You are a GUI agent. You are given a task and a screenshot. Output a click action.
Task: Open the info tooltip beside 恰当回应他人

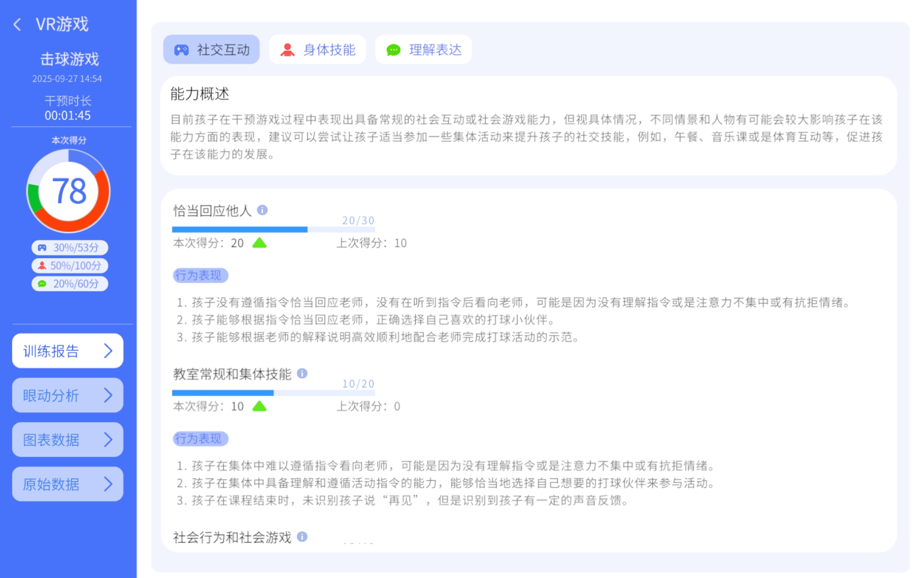[262, 210]
